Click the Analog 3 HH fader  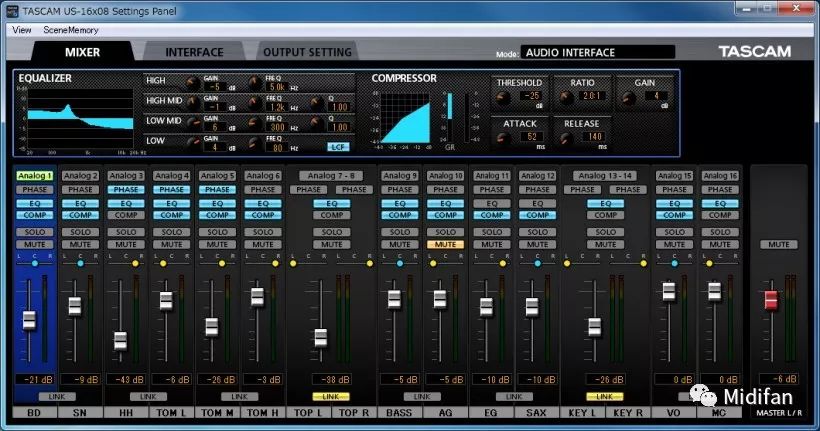pyautogui.click(x=120, y=340)
